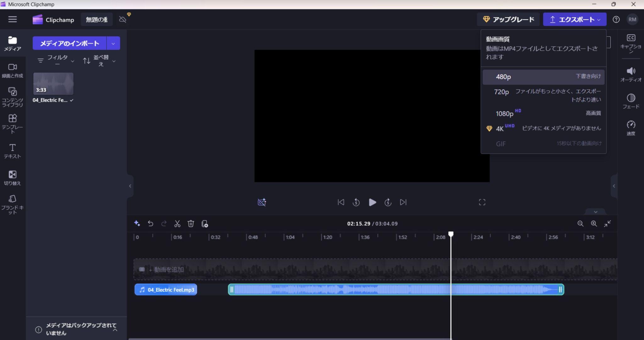
Task: Select 04_Electric Feel media thumbnail
Action: coord(53,84)
